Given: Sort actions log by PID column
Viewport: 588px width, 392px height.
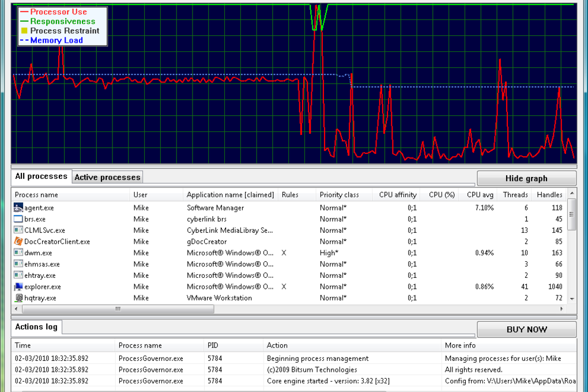Looking at the screenshot, I should click(234, 345).
